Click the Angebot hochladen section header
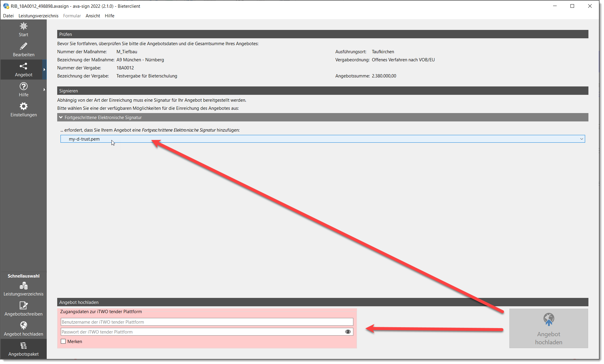Viewport: 604px width, 364px height. coord(323,302)
